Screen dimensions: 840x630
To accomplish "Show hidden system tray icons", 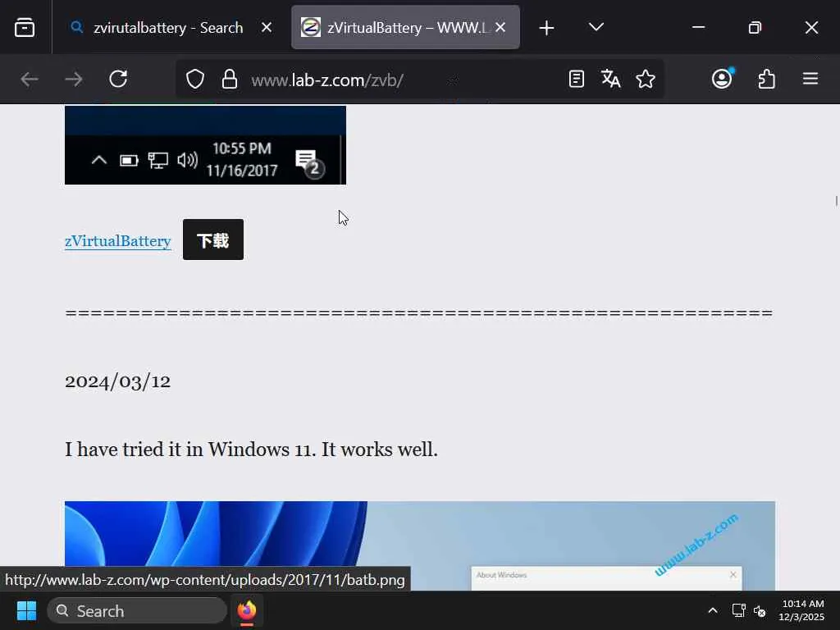I will [x=713, y=610].
